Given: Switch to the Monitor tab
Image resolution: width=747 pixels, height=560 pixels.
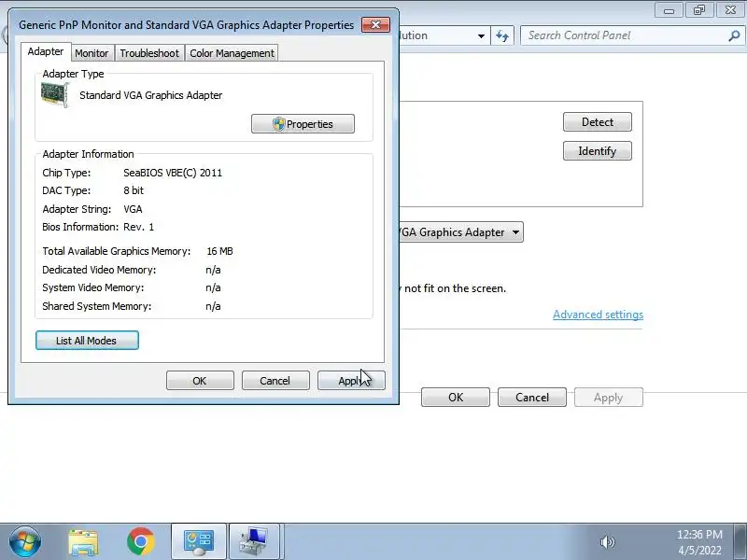Looking at the screenshot, I should click(x=92, y=53).
